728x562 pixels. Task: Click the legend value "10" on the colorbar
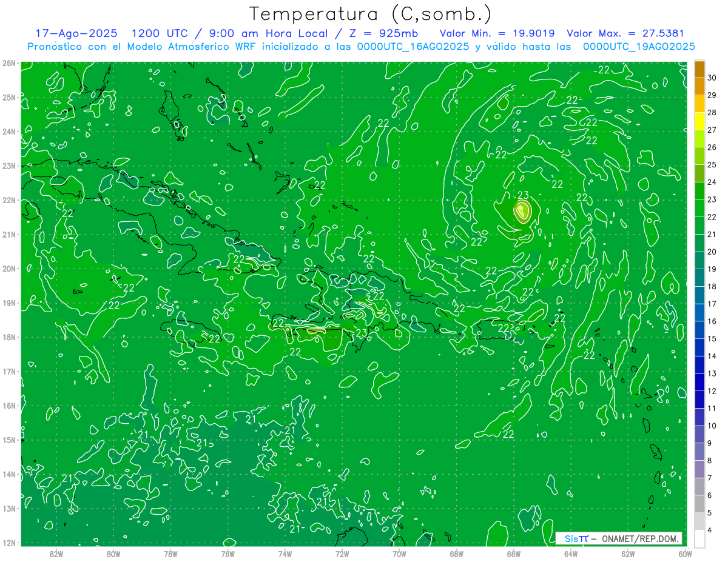(x=712, y=426)
